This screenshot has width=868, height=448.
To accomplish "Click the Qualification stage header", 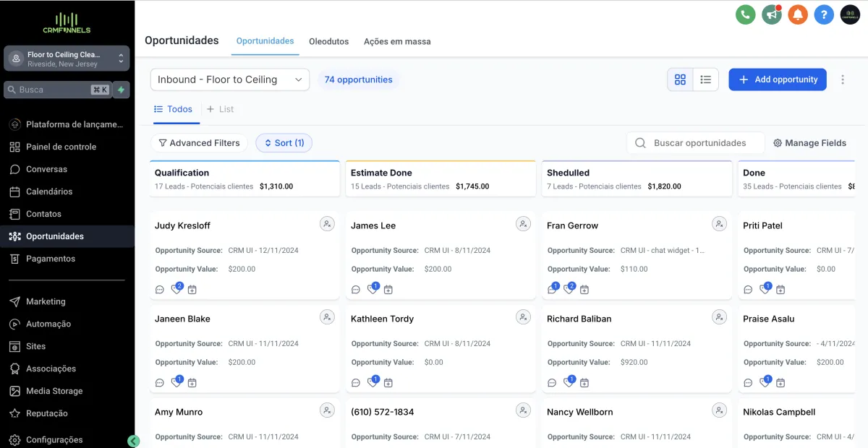I will (244, 178).
